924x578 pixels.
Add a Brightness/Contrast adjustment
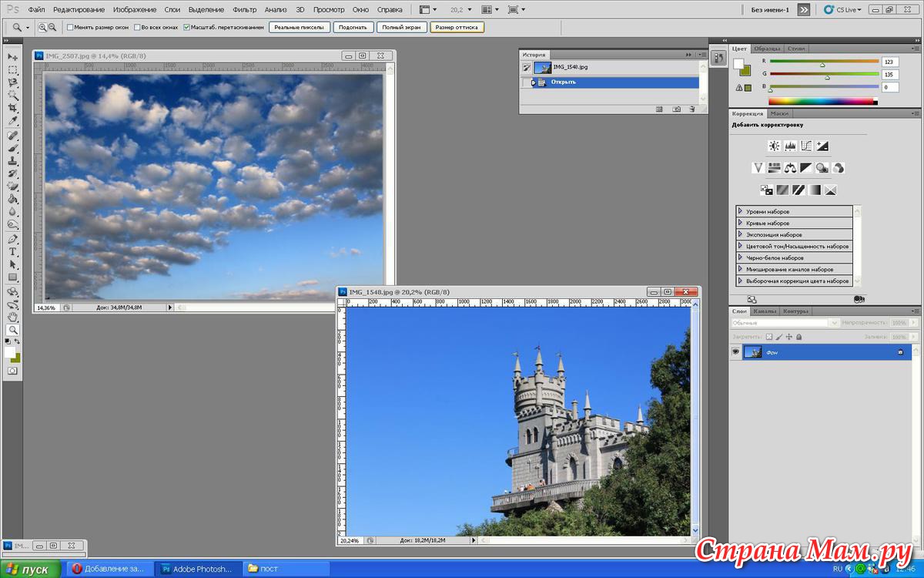click(x=774, y=146)
